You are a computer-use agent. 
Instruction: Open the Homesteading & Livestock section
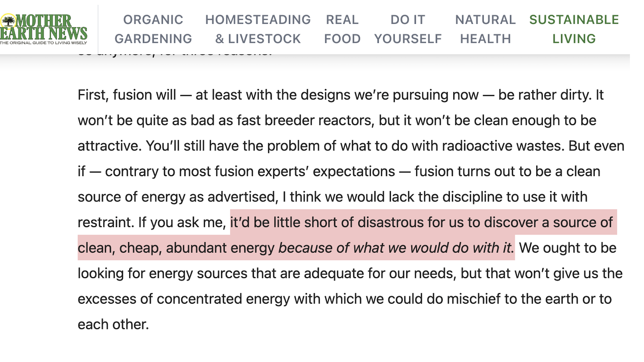click(258, 29)
